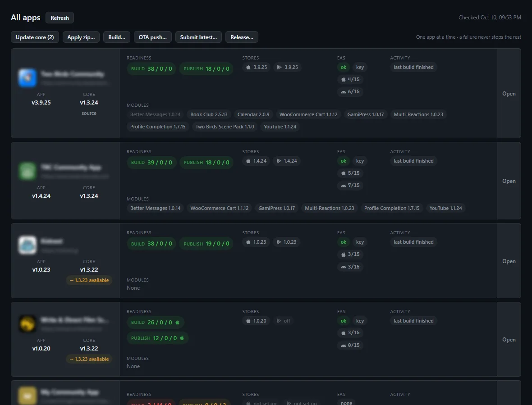Open the v3.9.25 app
The width and height of the screenshot is (532, 405).
(x=509, y=94)
